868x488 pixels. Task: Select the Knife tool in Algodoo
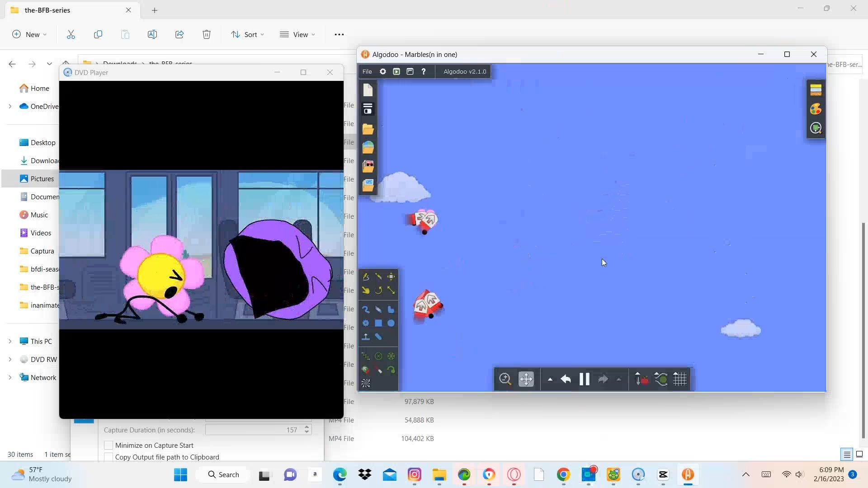click(x=378, y=277)
